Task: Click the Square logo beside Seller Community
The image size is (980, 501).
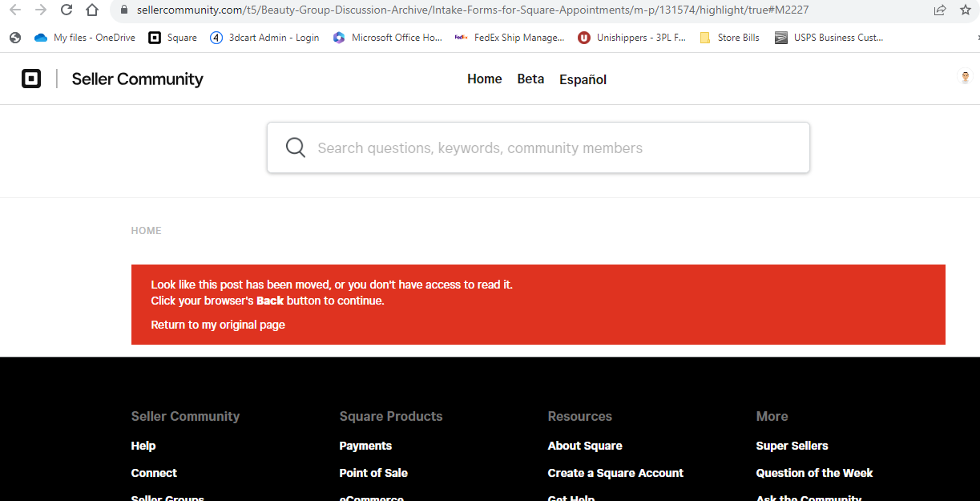Action: [x=31, y=78]
